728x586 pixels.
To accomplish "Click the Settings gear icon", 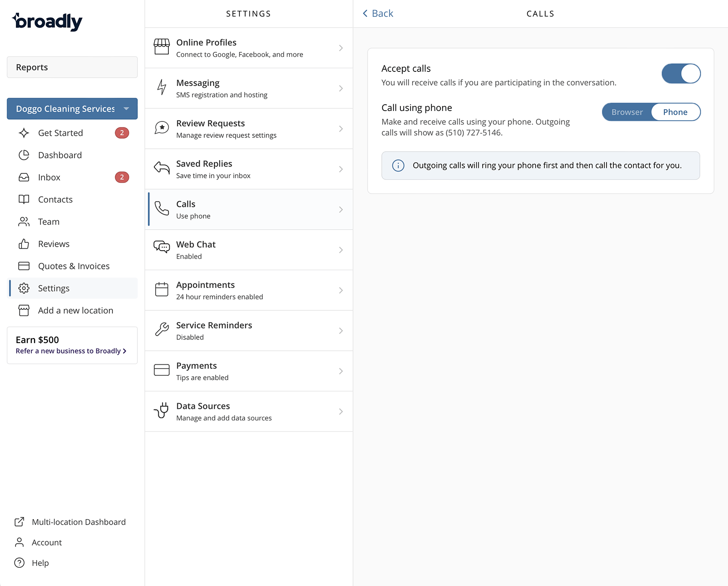I will (24, 288).
